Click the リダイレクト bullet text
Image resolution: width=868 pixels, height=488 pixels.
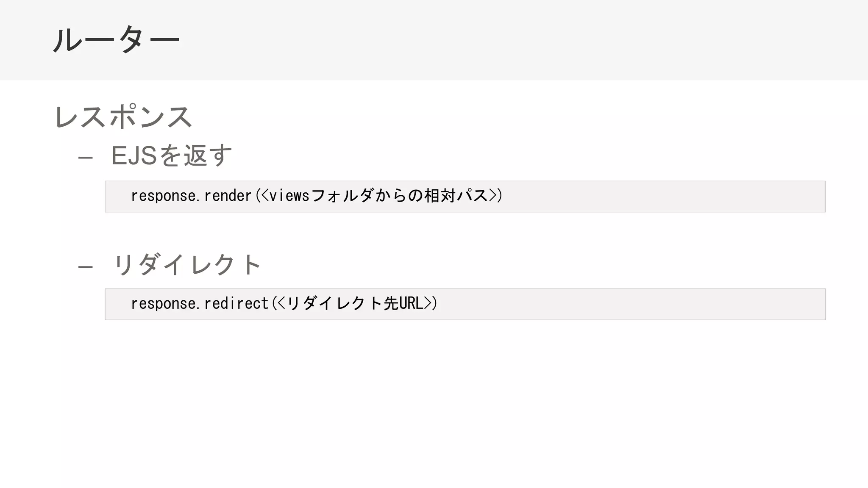(187, 265)
